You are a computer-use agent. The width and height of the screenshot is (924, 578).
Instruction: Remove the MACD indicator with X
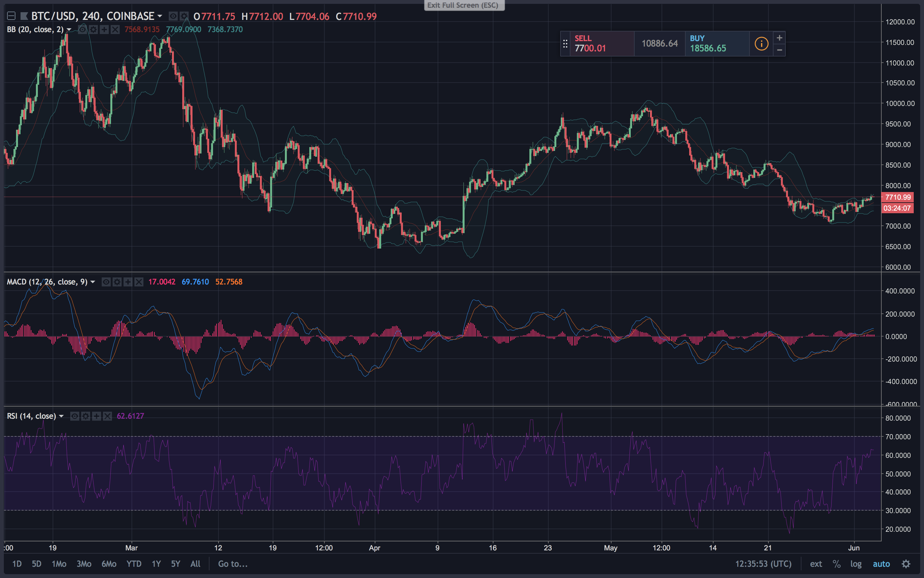click(139, 282)
